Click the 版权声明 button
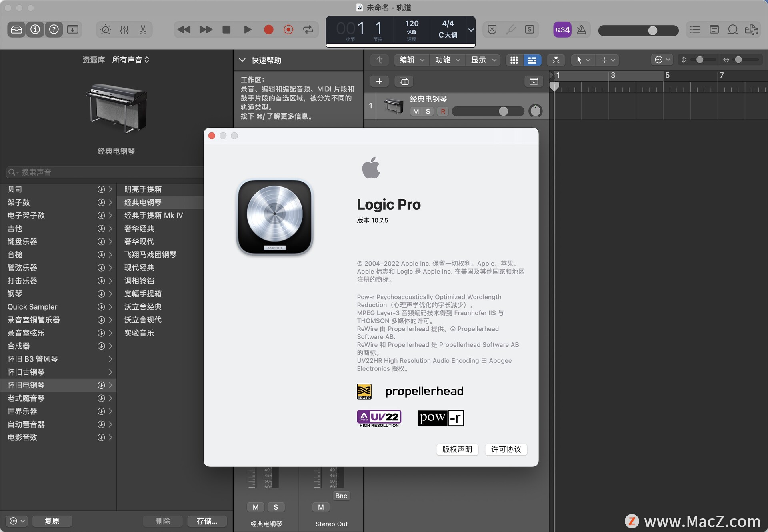Screen dimensions: 768x532 [x=457, y=450]
